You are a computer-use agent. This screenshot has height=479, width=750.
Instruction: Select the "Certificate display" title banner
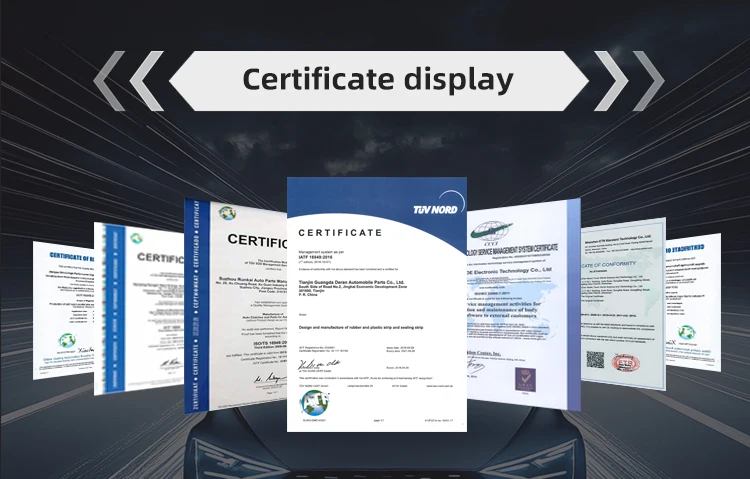(x=378, y=80)
